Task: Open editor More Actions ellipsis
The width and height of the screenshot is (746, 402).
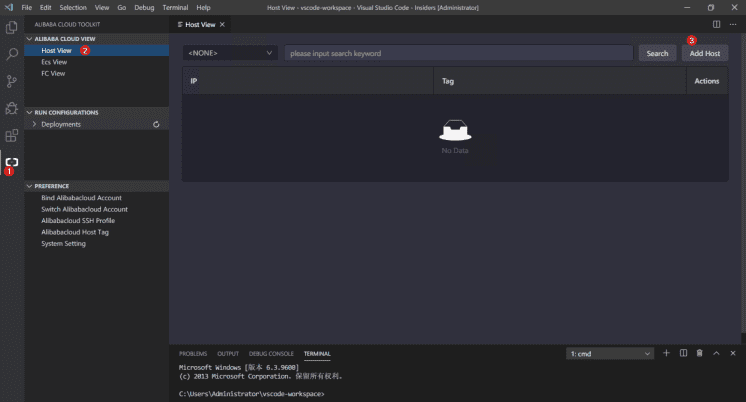Action: click(x=733, y=24)
